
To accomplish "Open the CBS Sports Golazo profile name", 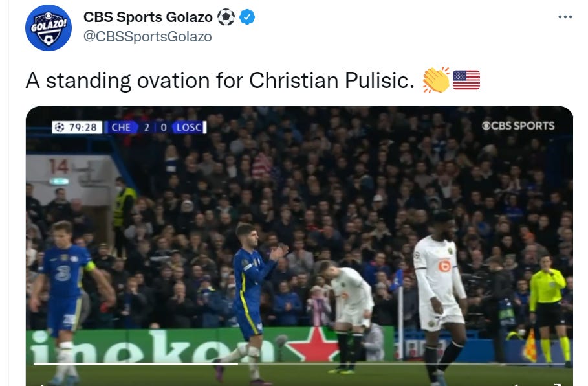I will (147, 17).
